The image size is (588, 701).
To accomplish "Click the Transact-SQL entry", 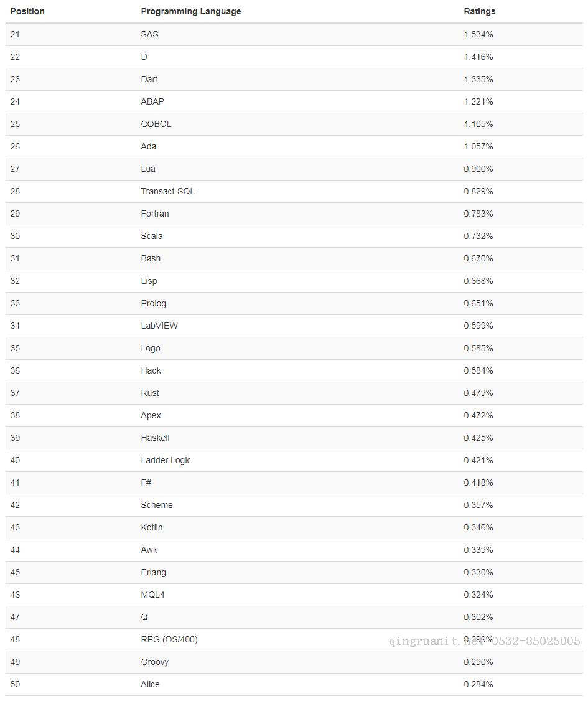I will point(167,191).
